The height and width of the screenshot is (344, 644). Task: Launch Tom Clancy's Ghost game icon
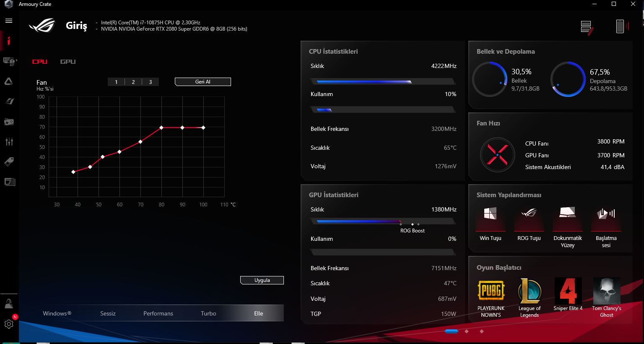pos(607,290)
